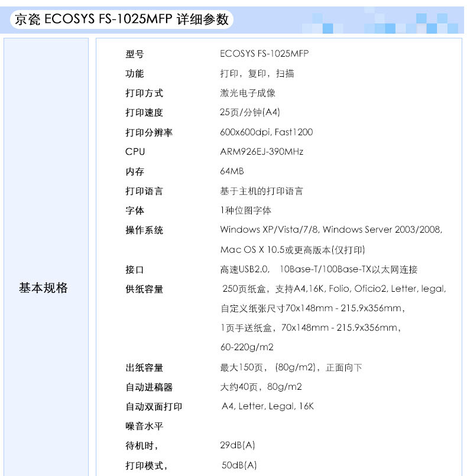The width and height of the screenshot is (467, 476).
Task: Click the 29dB(A) standby noise value
Action: [x=238, y=446]
